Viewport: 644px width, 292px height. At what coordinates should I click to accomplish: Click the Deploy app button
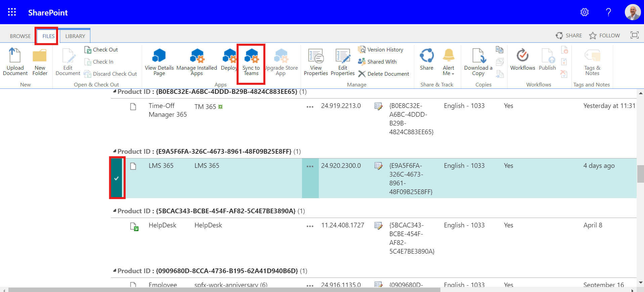229,60
